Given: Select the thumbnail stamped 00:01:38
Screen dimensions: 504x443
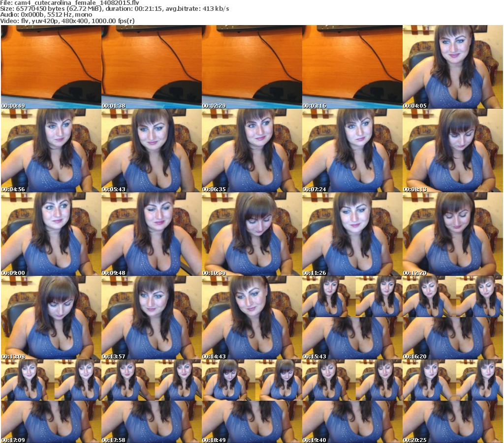Looking at the screenshot, I should coord(152,67).
